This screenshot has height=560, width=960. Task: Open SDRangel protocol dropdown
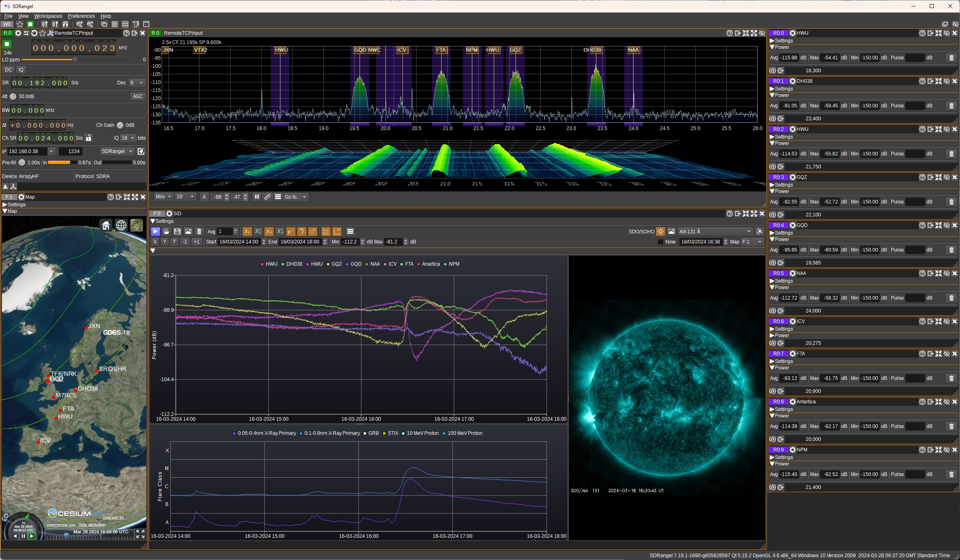pyautogui.click(x=117, y=151)
